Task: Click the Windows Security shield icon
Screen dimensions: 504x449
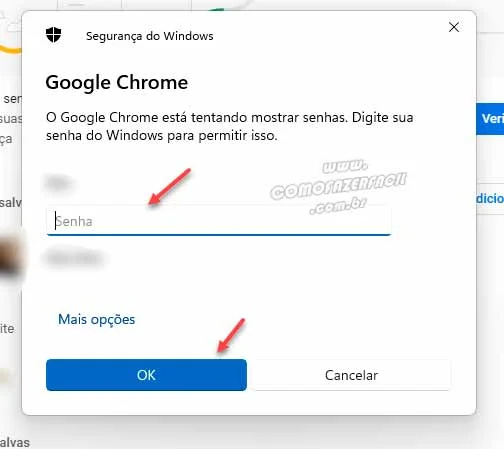Action: point(53,35)
